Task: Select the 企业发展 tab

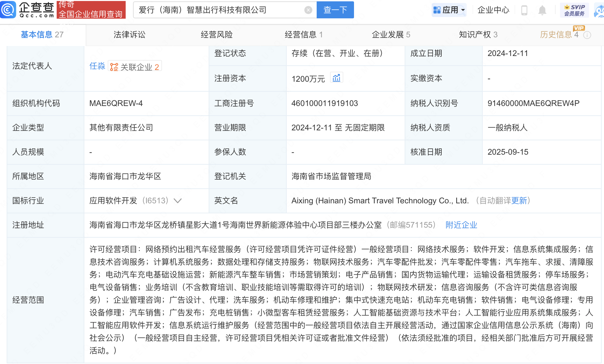Action: pos(391,35)
